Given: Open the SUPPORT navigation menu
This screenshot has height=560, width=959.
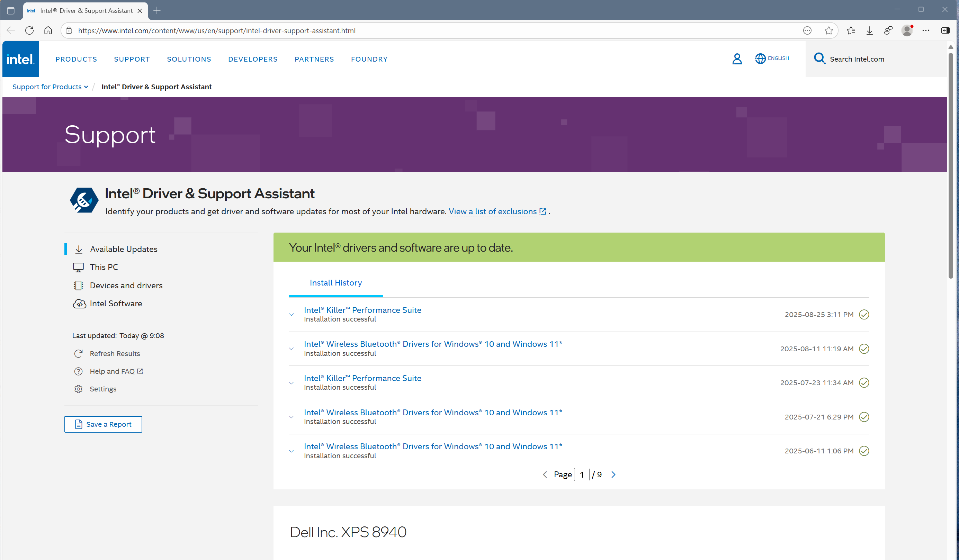Looking at the screenshot, I should 132,59.
